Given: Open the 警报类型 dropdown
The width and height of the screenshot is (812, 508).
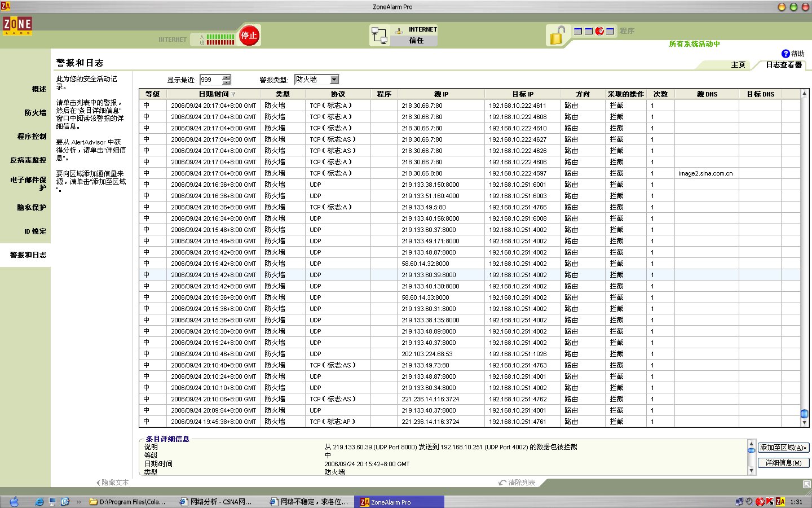Looking at the screenshot, I should [334, 80].
